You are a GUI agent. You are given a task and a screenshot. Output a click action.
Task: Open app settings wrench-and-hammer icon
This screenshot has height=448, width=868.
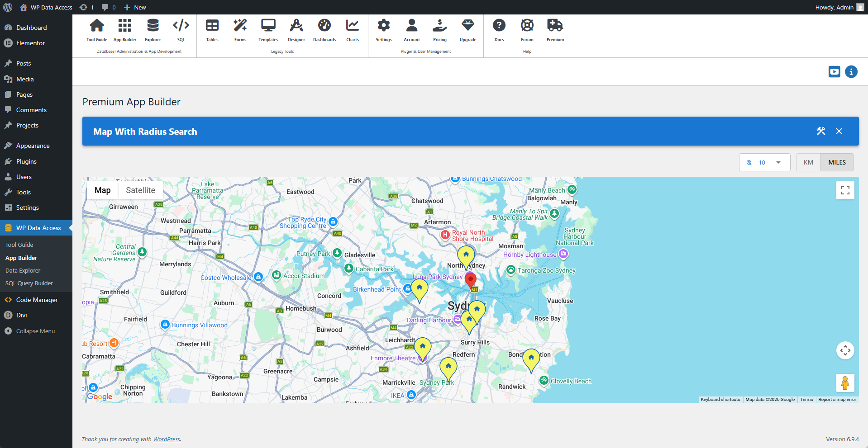(820, 131)
